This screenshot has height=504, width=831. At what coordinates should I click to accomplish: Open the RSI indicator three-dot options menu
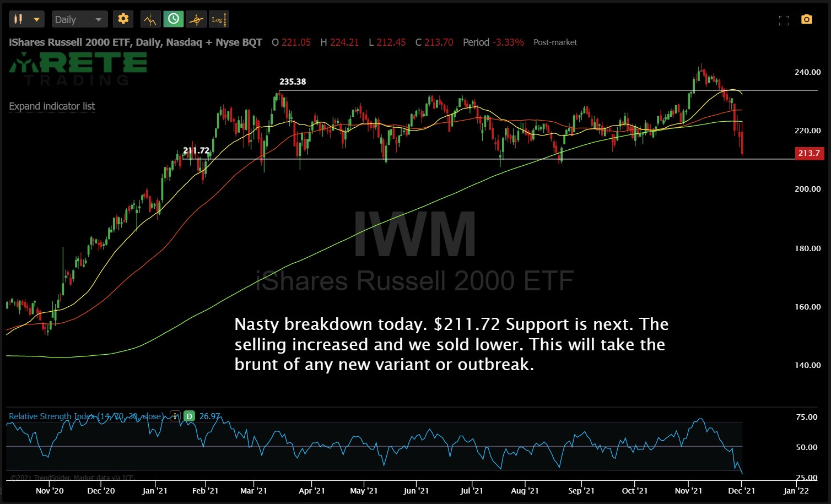coord(175,416)
